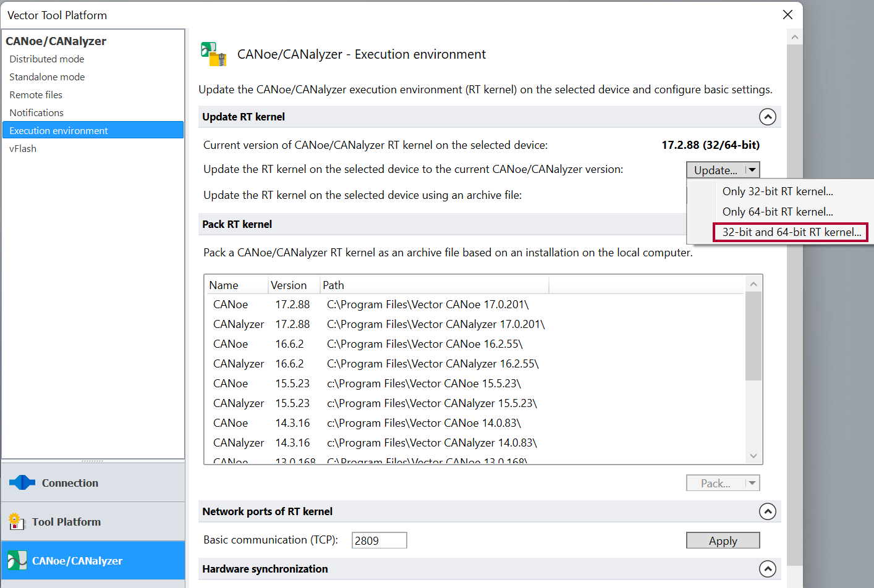874x588 pixels.
Task: Select the CANalyzer 15.5.23 row
Action: coord(475,403)
